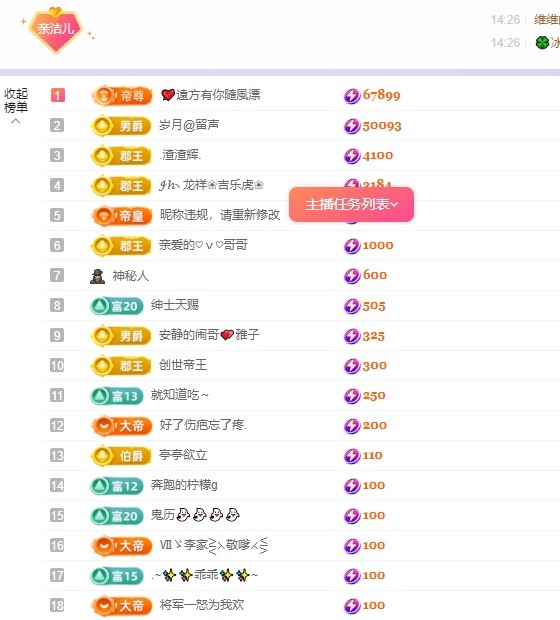Viewport: 560px width, 620px height.
Task: Click the 大帝 badge beside 将军一怒为我欢
Action: click(121, 606)
